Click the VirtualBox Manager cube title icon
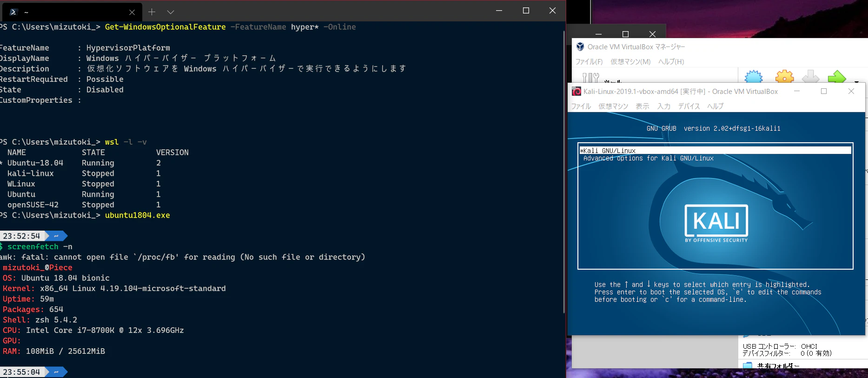Image resolution: width=868 pixels, height=378 pixels. point(580,46)
